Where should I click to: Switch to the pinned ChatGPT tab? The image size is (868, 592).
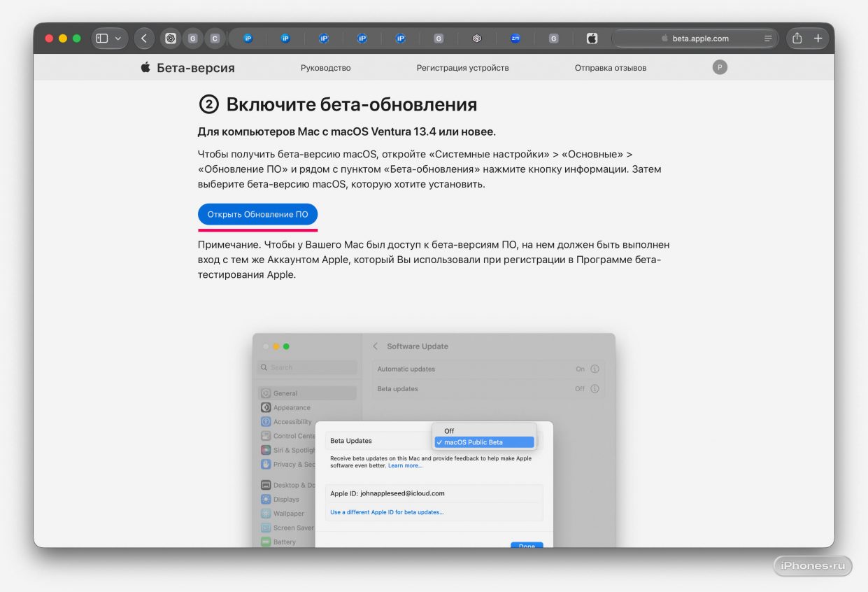point(171,38)
